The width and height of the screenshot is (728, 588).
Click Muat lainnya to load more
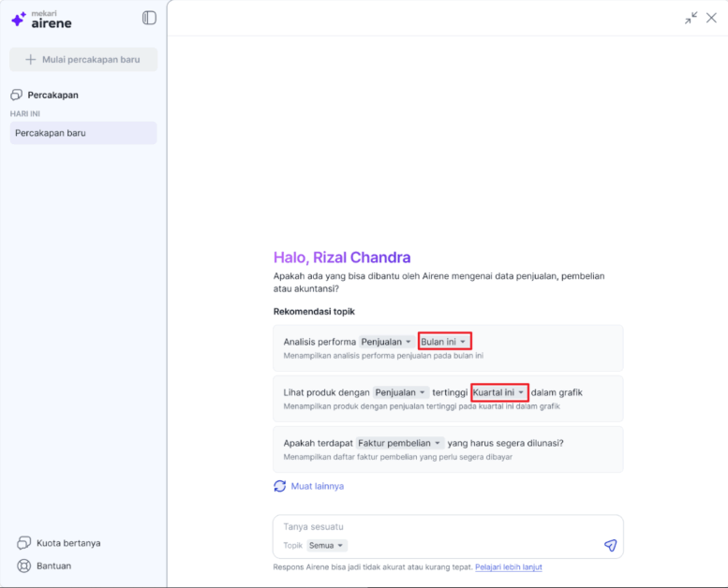coord(317,486)
